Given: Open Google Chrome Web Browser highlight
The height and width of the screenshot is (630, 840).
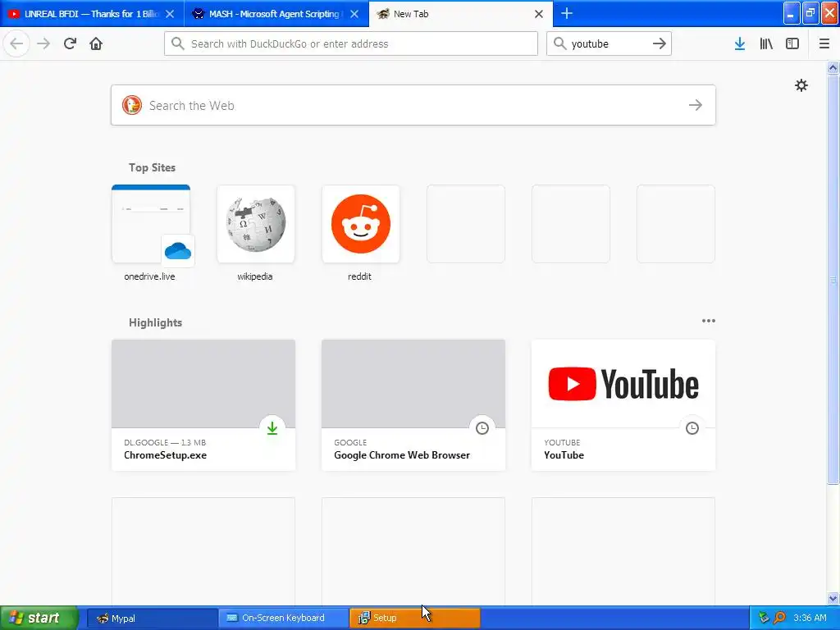Looking at the screenshot, I should click(x=413, y=405).
